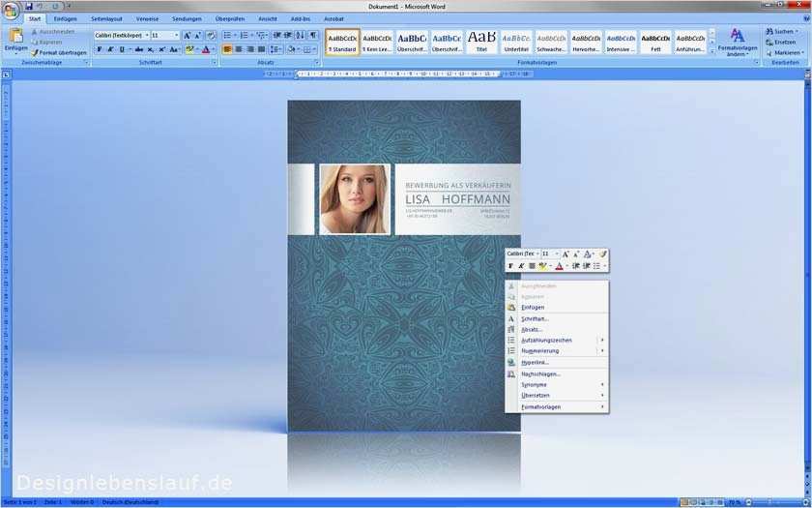Open Absatz dialog launcher in ribbon
The image size is (812, 508).
(x=317, y=63)
